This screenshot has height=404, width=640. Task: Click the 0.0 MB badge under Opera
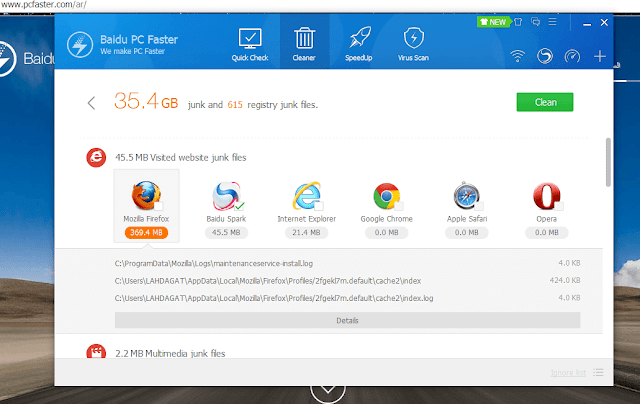(547, 233)
